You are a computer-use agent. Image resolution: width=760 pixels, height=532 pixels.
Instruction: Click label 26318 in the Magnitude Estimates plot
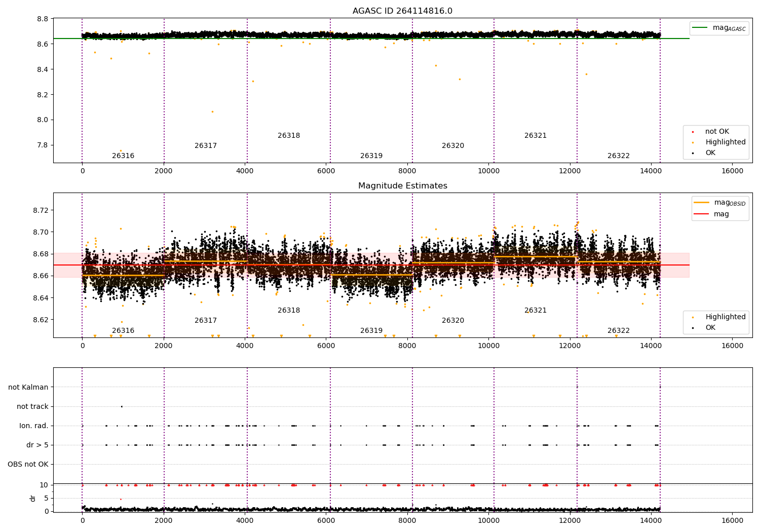coord(289,311)
